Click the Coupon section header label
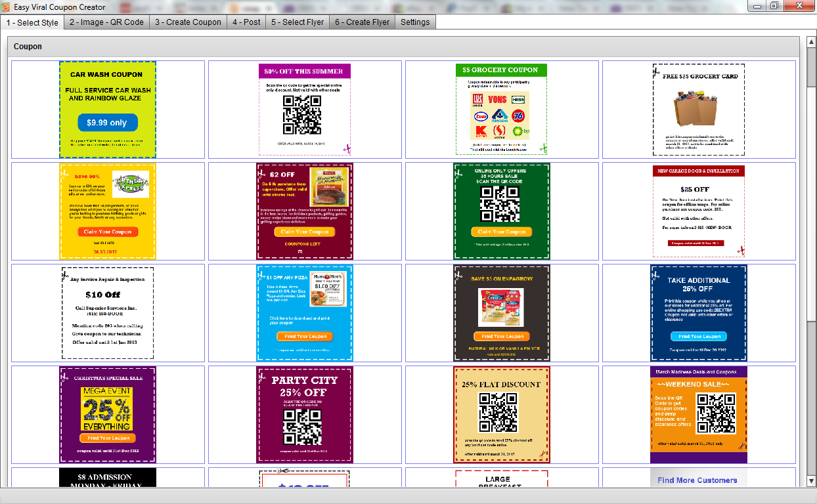 click(x=28, y=47)
